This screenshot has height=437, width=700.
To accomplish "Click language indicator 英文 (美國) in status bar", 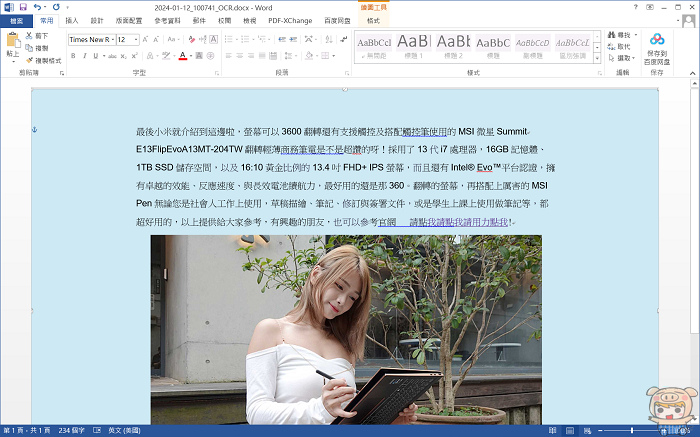I will click(x=124, y=430).
